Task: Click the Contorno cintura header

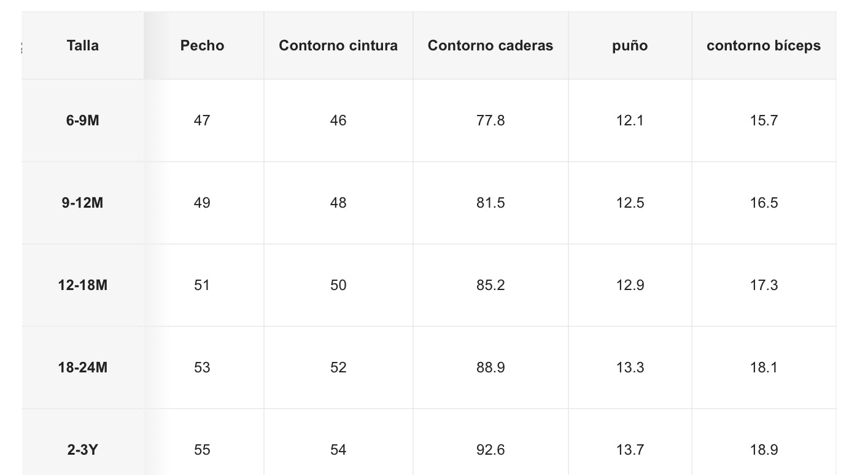Action: tap(338, 45)
